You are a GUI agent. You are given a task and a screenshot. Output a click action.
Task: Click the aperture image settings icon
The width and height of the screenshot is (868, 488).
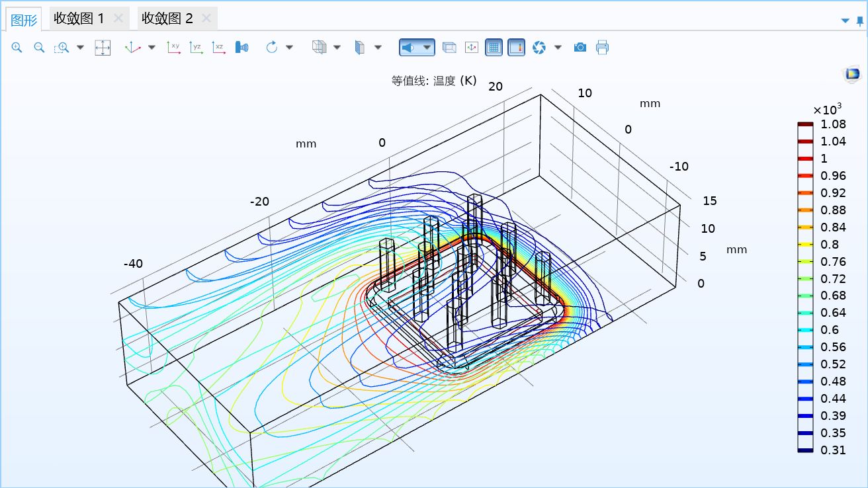click(x=539, y=48)
